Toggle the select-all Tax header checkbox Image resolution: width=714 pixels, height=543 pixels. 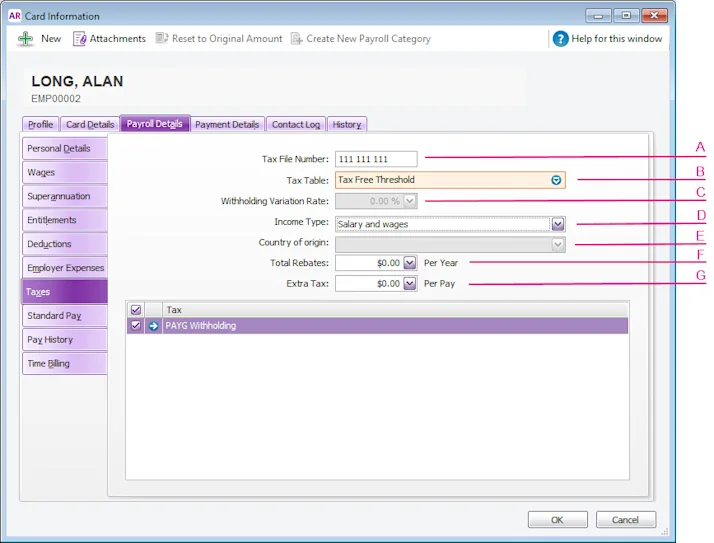[x=136, y=310]
